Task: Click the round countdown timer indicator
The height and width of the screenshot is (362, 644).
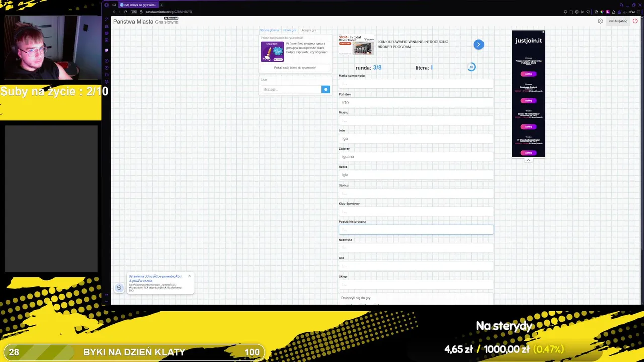Action: coord(471,67)
